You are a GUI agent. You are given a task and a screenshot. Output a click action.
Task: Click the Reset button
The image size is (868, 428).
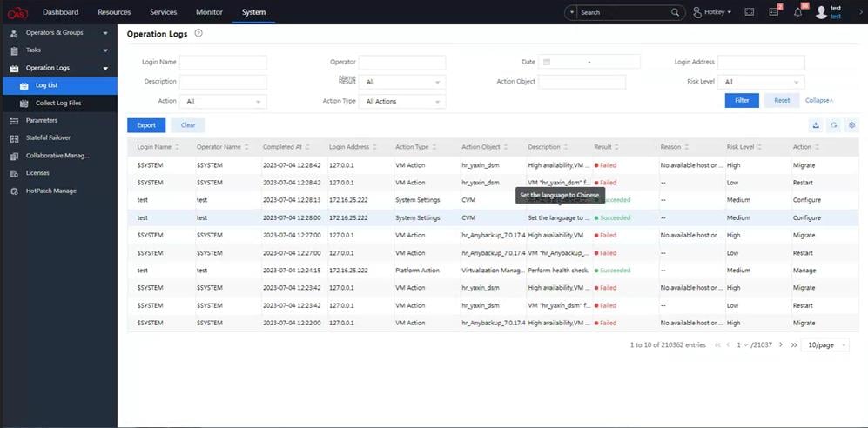tap(782, 101)
